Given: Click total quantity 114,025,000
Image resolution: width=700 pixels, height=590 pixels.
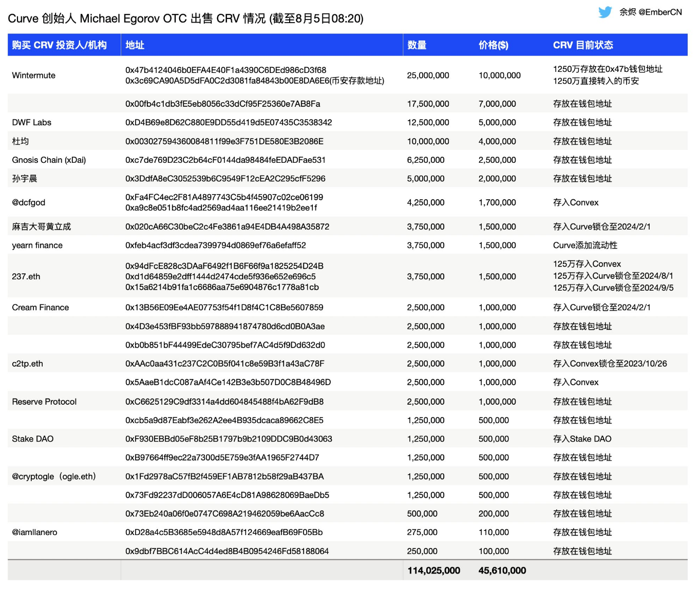Looking at the screenshot, I should pos(434,570).
